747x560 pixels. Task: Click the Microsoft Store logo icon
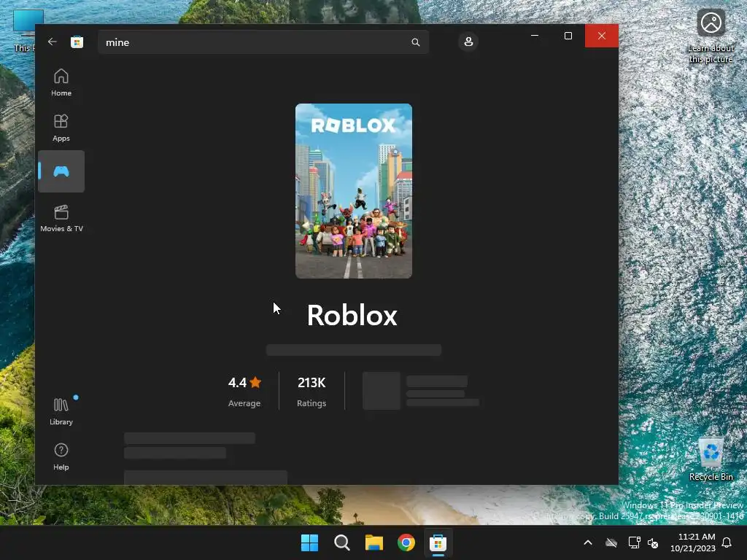tap(77, 42)
